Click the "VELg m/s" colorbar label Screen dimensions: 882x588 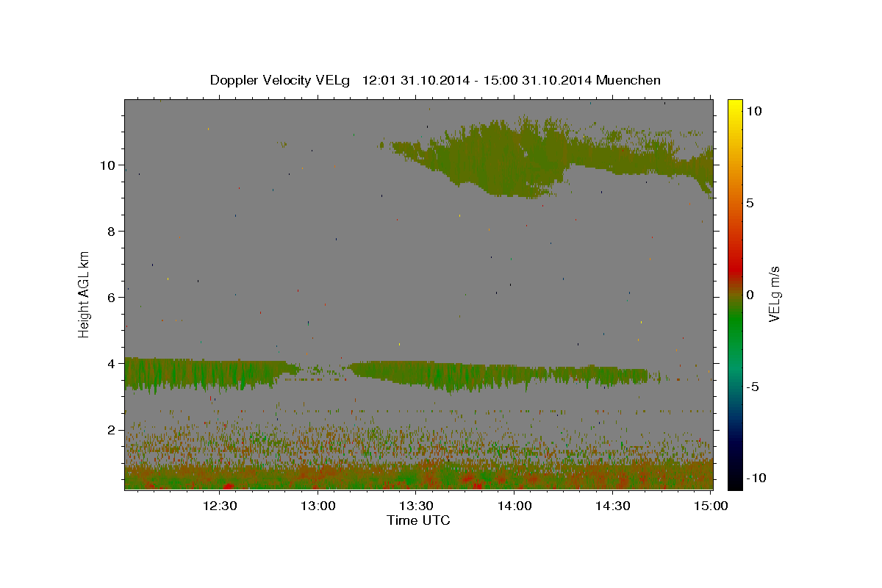[x=774, y=294]
